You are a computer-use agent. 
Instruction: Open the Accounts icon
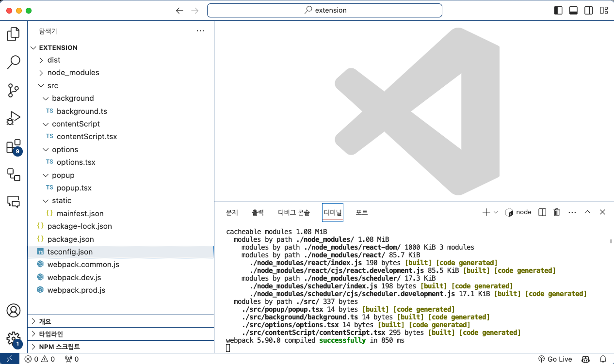(x=14, y=310)
